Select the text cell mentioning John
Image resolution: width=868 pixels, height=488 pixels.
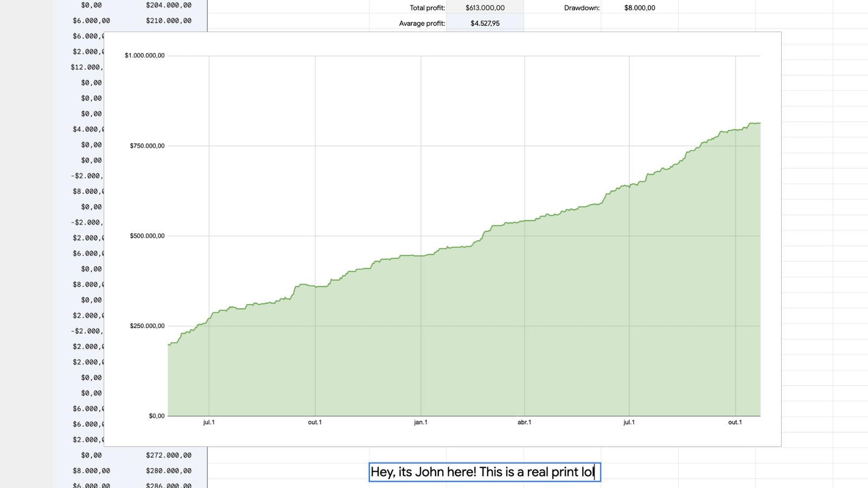point(484,472)
